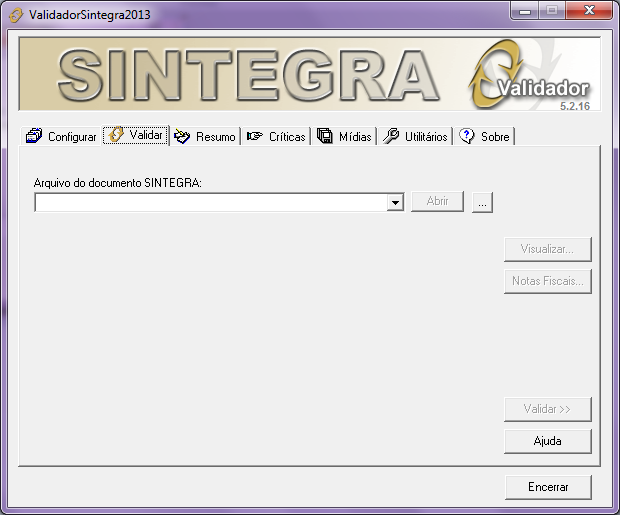Click the Visualizar... button
This screenshot has width=620, height=515.
(547, 249)
